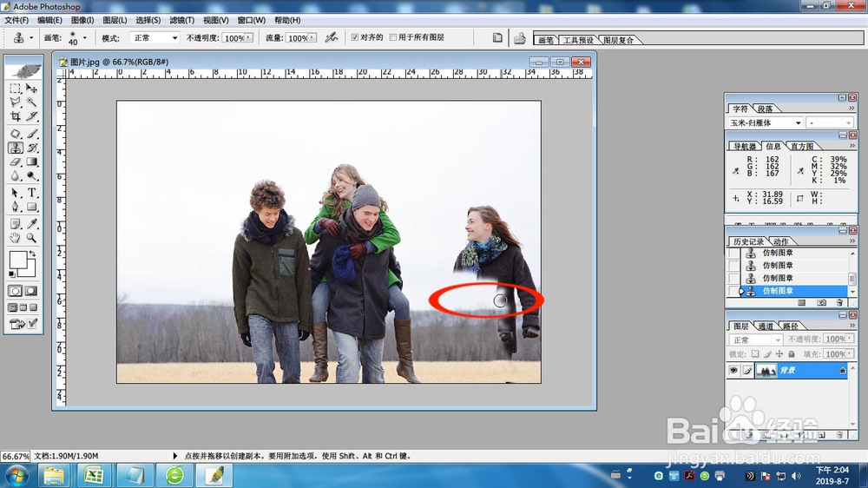
Task: Select the Zoom magnifier tool
Action: tap(32, 238)
